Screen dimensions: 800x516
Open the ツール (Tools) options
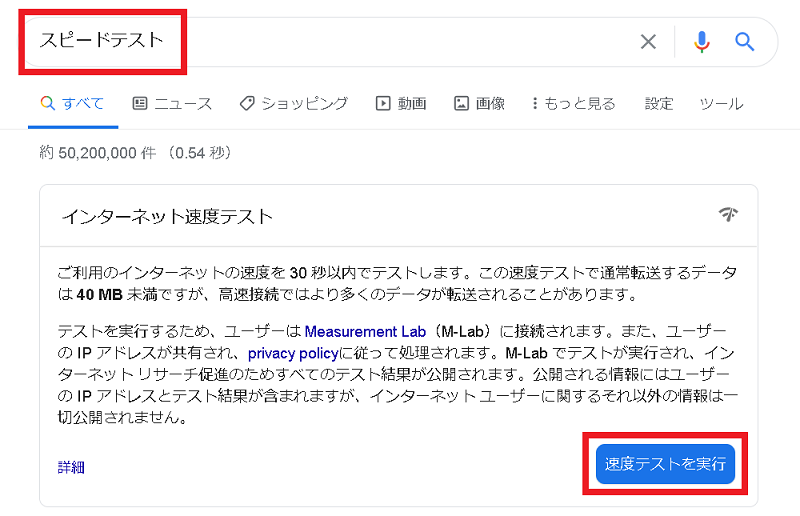720,103
